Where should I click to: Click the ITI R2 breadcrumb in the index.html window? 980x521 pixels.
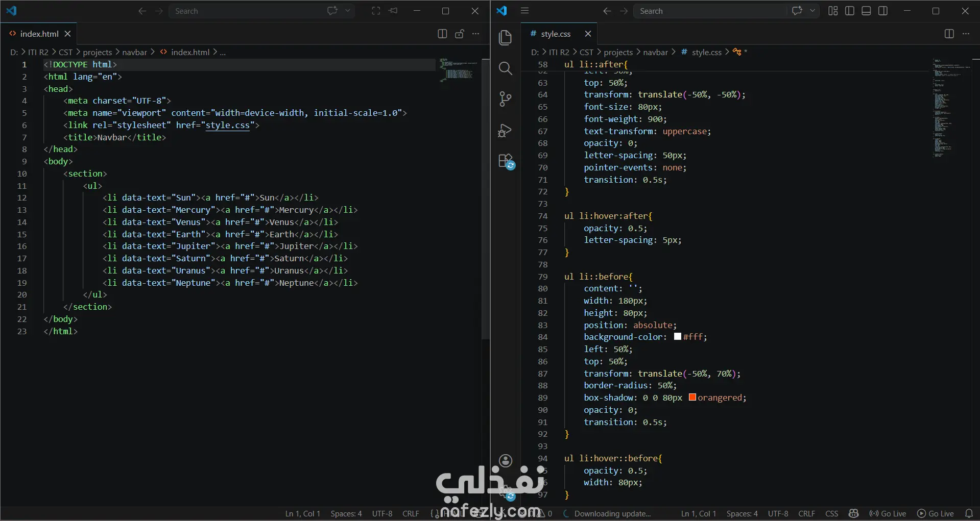pos(38,52)
